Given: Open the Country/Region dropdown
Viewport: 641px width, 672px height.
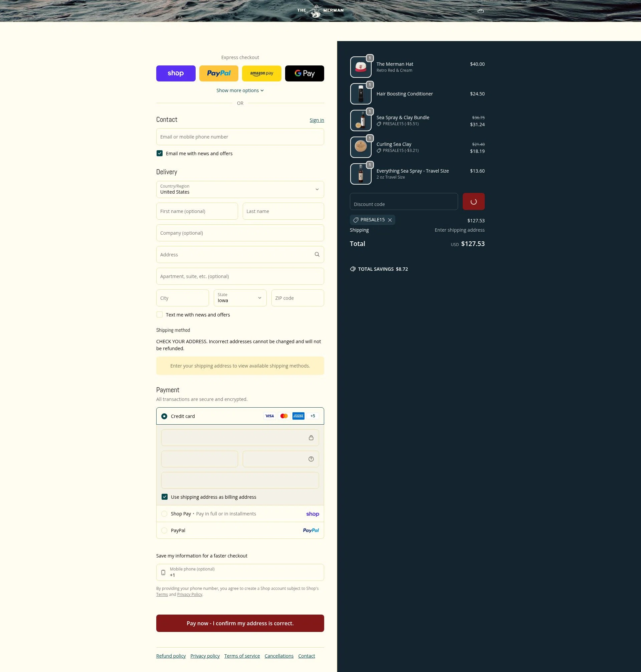Looking at the screenshot, I should (x=240, y=189).
